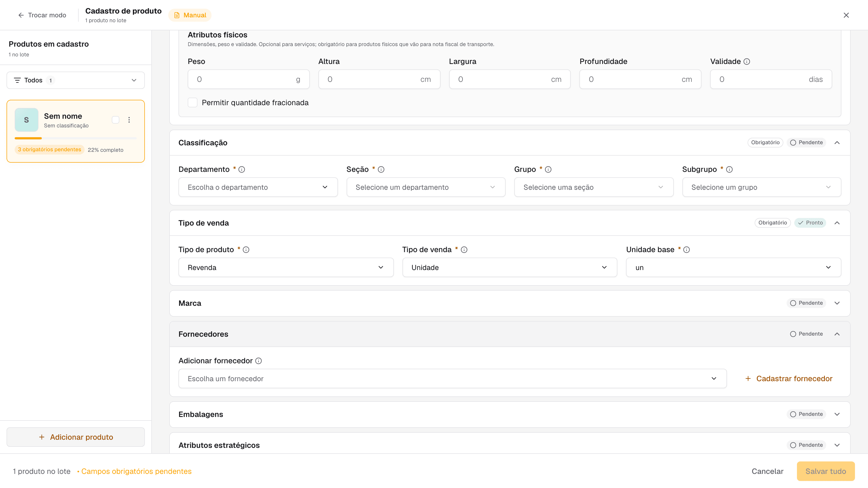
Task: Click the info icon beside Subgrupo
Action: click(x=729, y=169)
